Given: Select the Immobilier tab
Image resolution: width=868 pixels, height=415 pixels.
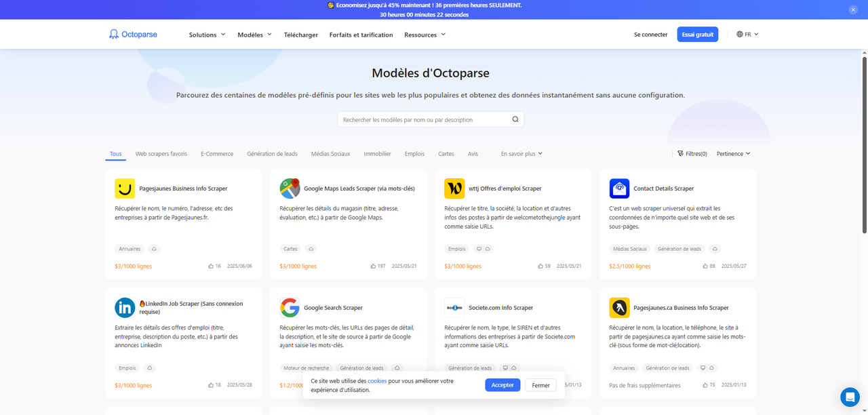Looking at the screenshot, I should click(377, 154).
